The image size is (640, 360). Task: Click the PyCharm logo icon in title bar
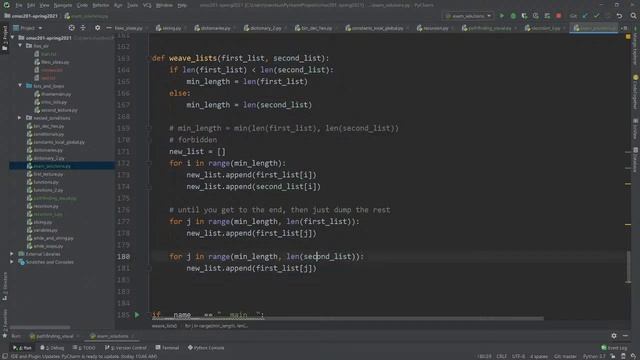point(7,5)
